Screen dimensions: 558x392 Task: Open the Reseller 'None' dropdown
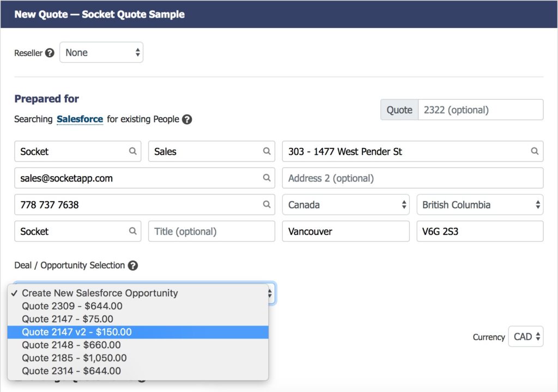click(101, 52)
